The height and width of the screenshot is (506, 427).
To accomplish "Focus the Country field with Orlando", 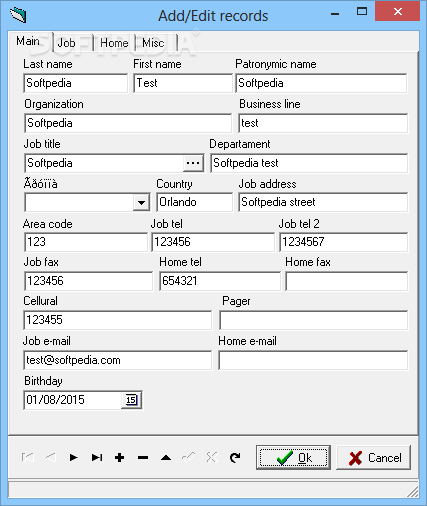I will 194,202.
